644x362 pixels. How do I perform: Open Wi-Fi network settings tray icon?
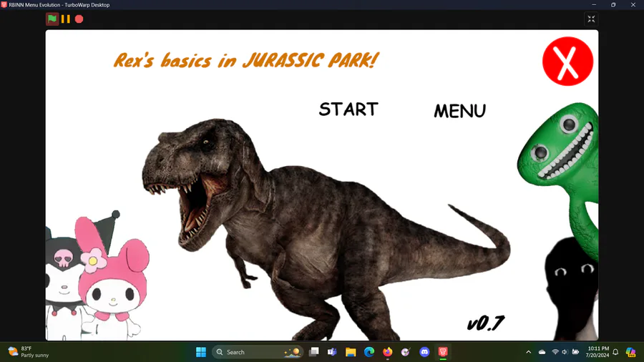coord(555,352)
